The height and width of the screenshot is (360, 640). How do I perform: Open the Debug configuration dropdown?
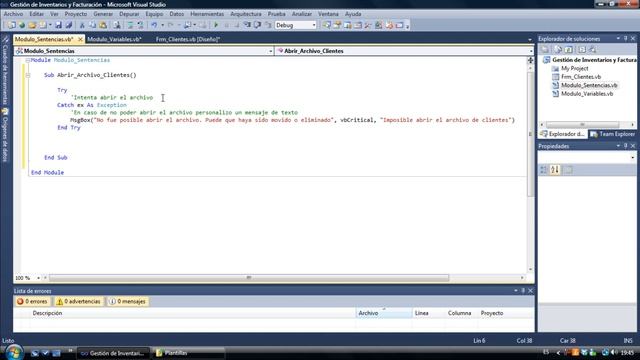pyautogui.click(x=313, y=25)
